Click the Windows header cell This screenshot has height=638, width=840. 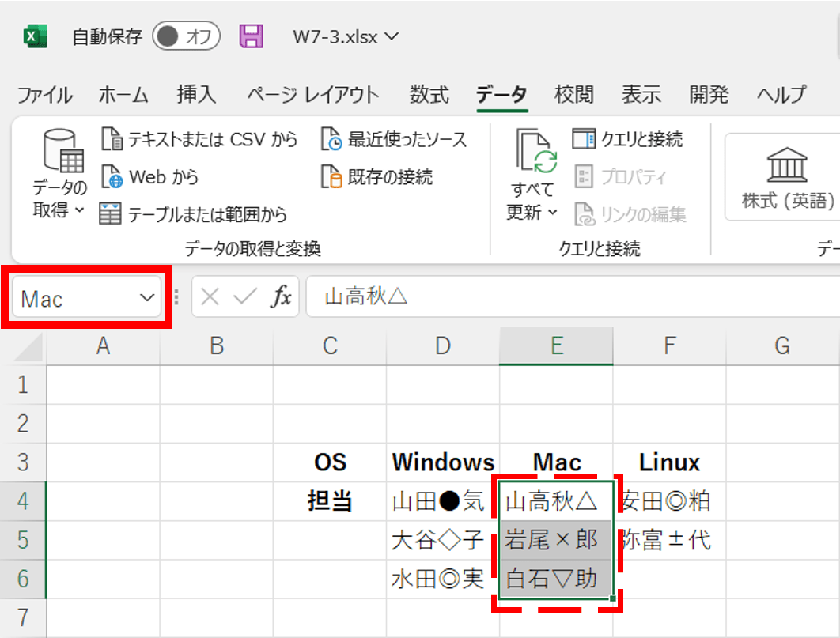click(443, 462)
